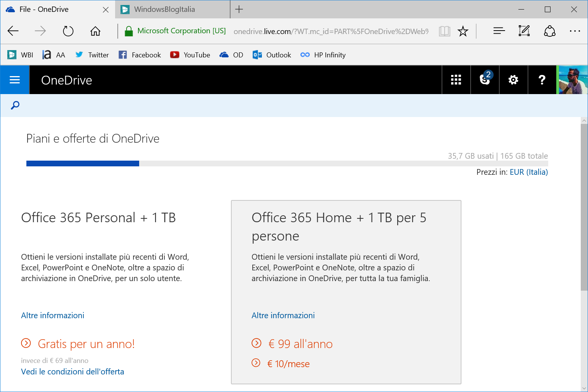Open the help question mark

(542, 80)
